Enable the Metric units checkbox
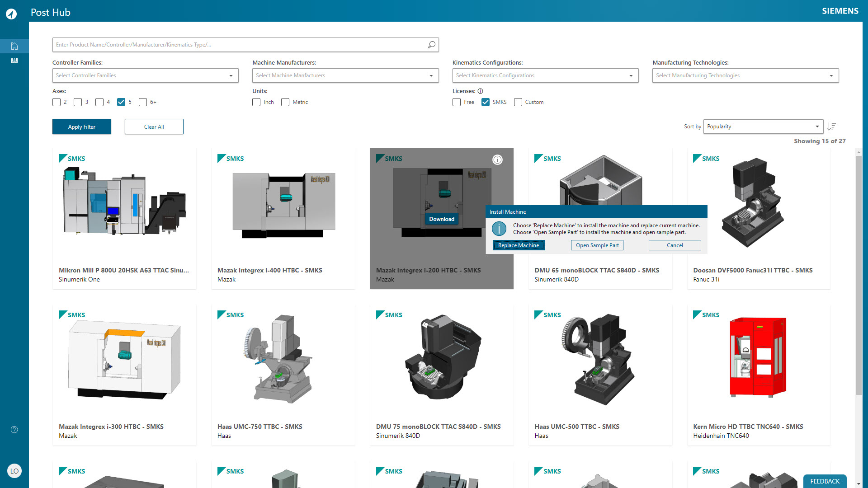The image size is (868, 488). [285, 102]
